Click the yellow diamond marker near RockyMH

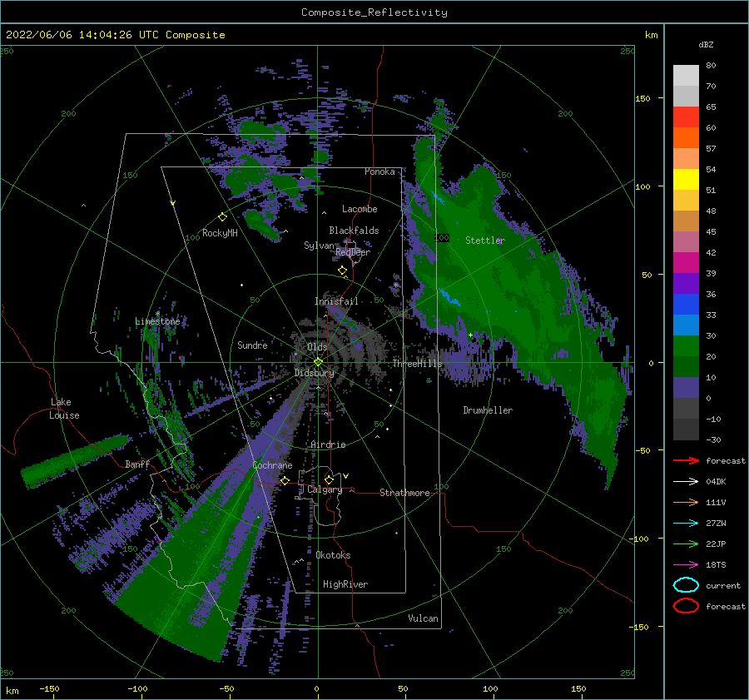tap(222, 217)
